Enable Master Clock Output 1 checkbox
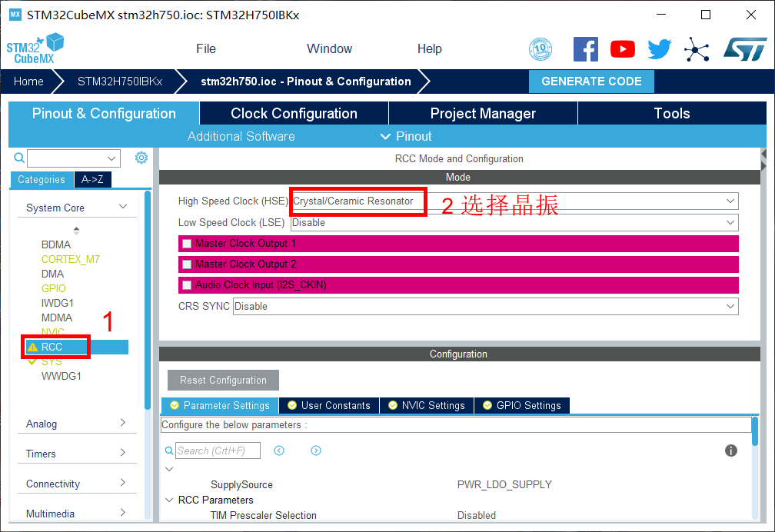Image resolution: width=775 pixels, height=532 pixels. pos(187,244)
